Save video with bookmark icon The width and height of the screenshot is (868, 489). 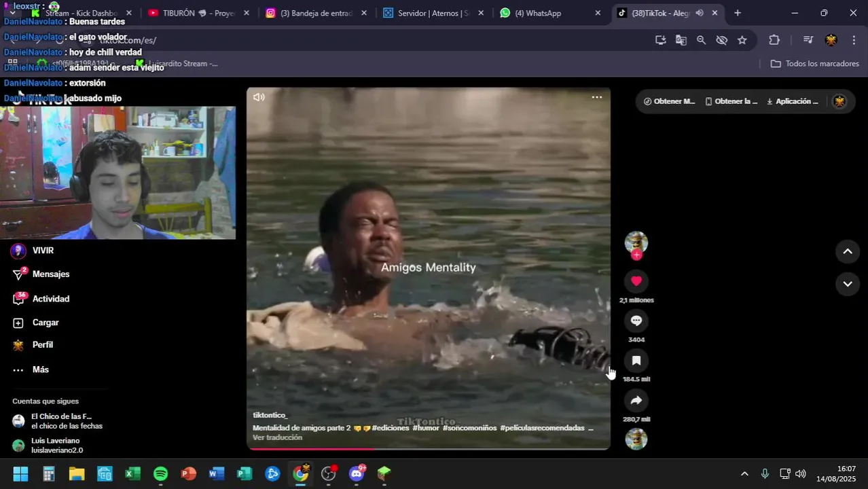coord(636,361)
